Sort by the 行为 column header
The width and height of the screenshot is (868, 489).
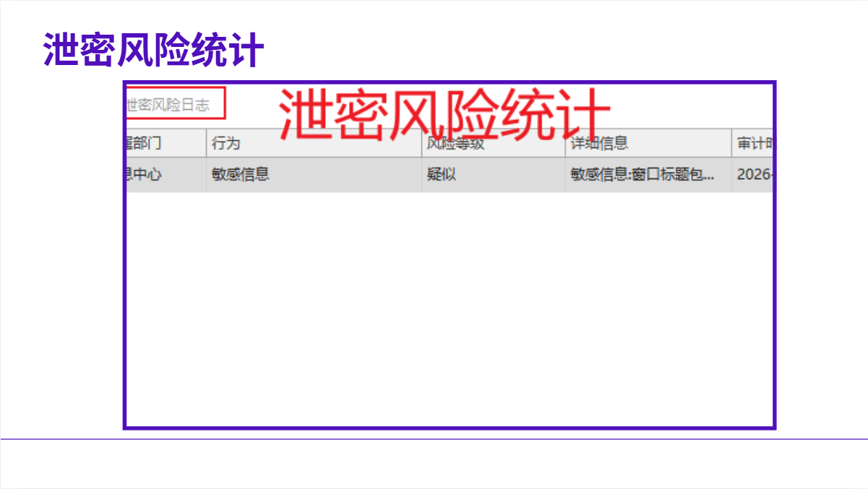point(225,143)
